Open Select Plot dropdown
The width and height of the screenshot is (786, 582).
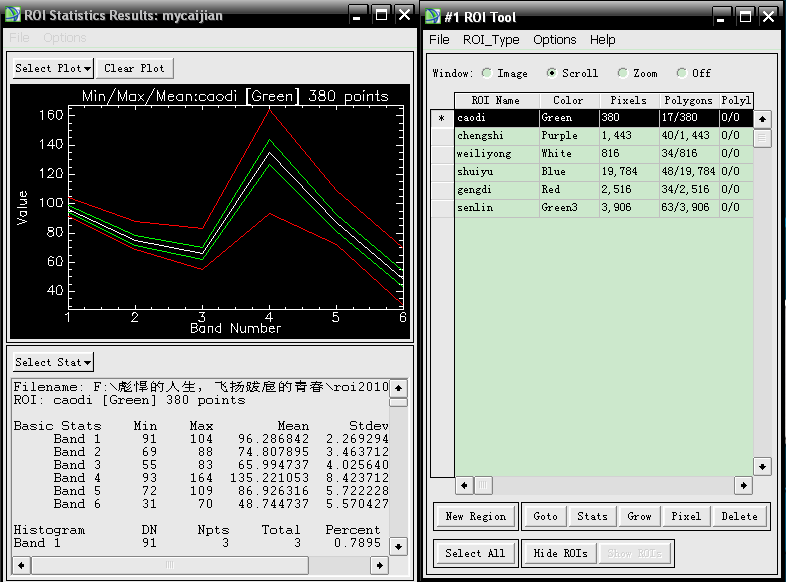[53, 68]
